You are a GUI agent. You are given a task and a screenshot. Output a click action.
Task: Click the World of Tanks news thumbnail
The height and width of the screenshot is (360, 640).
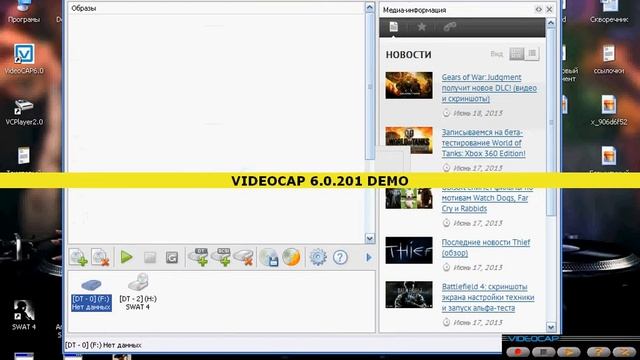pyautogui.click(x=409, y=140)
